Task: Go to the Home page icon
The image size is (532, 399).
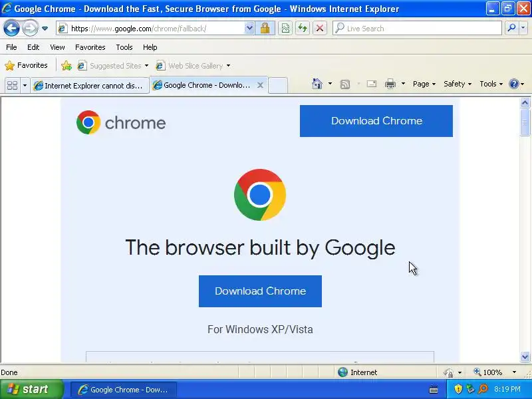Action: pyautogui.click(x=317, y=84)
